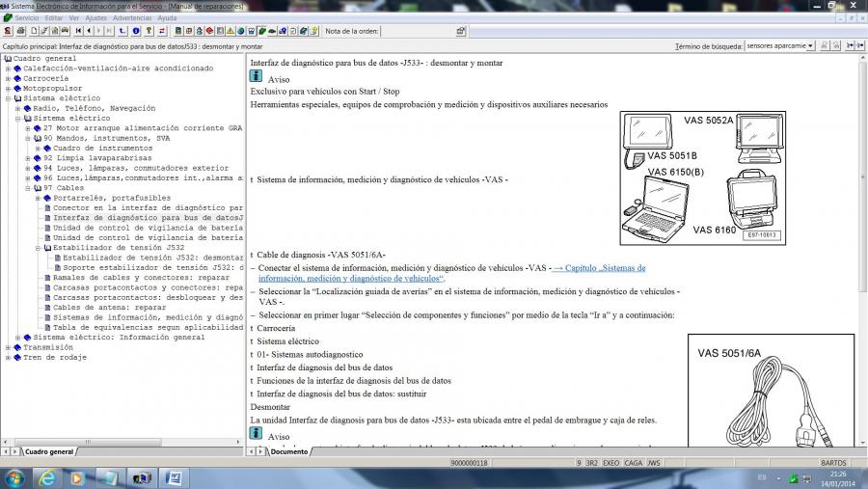Select Interfaz de diagnóstico para bus de datos item
This screenshot has width=868, height=489.
point(148,218)
